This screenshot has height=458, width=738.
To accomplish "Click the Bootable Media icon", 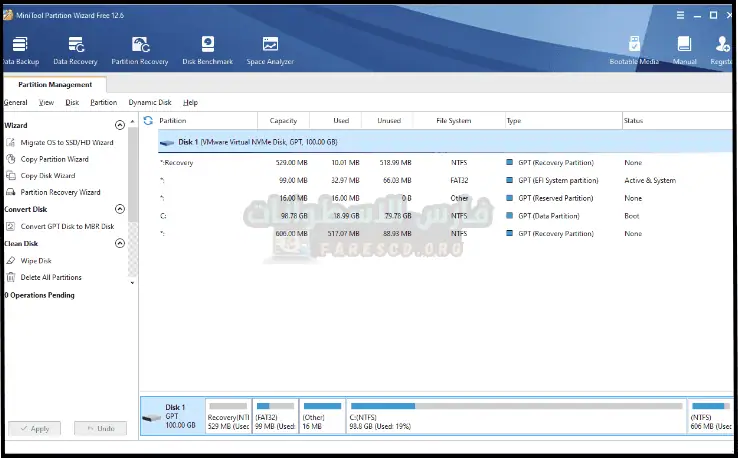I will tap(635, 50).
